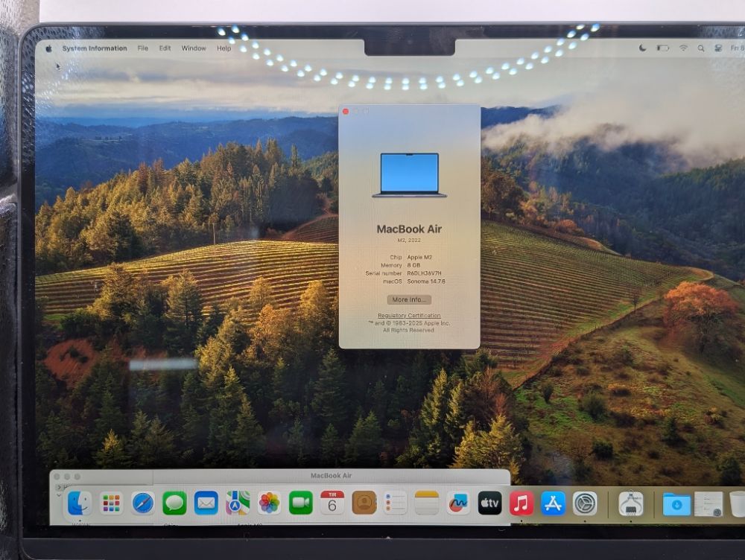Screen dimensions: 745x560
Task: Close the About MacBook Air window
Action: pyautogui.click(x=346, y=112)
